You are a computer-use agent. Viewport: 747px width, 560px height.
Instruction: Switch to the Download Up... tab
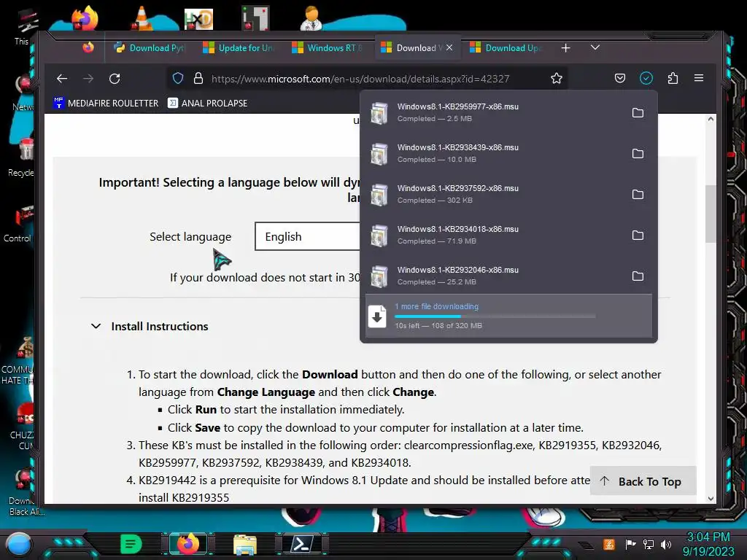click(x=506, y=48)
